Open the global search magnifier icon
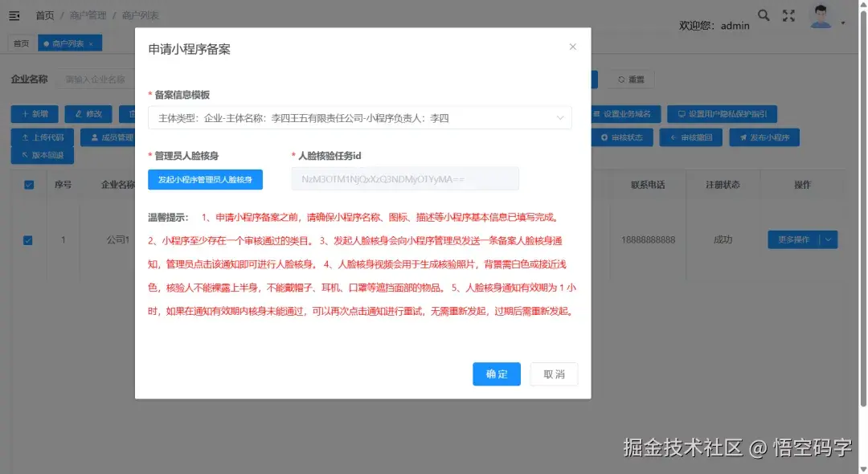The height and width of the screenshot is (474, 868). 764,14
